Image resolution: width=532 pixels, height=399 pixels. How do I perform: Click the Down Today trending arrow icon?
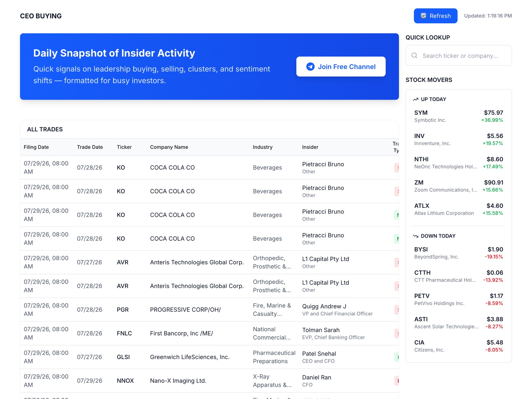(x=416, y=236)
